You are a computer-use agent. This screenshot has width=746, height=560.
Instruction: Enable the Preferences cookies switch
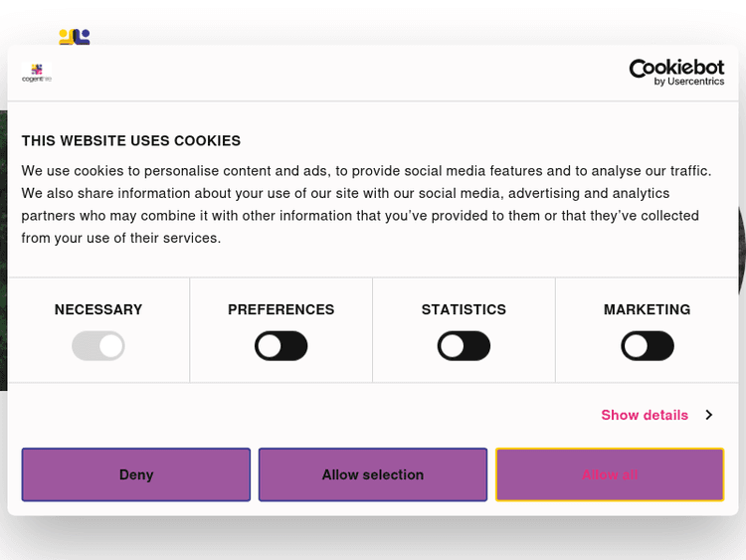[x=281, y=346]
